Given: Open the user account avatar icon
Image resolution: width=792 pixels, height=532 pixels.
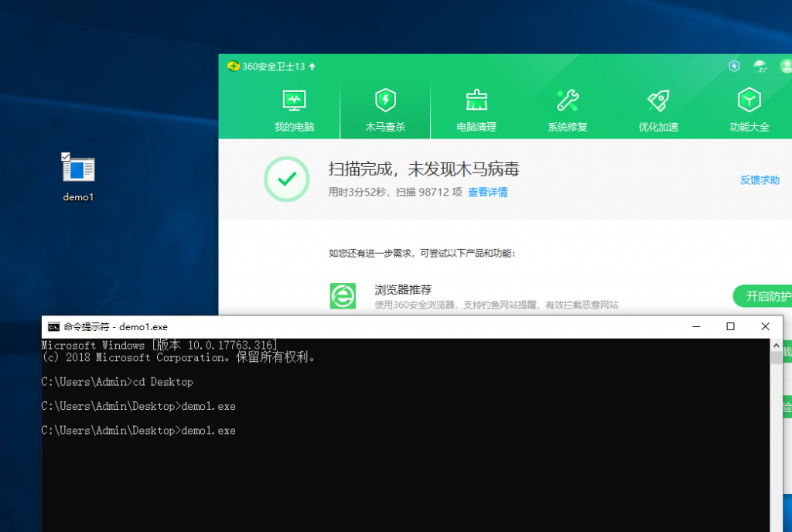Looking at the screenshot, I should pos(787,66).
